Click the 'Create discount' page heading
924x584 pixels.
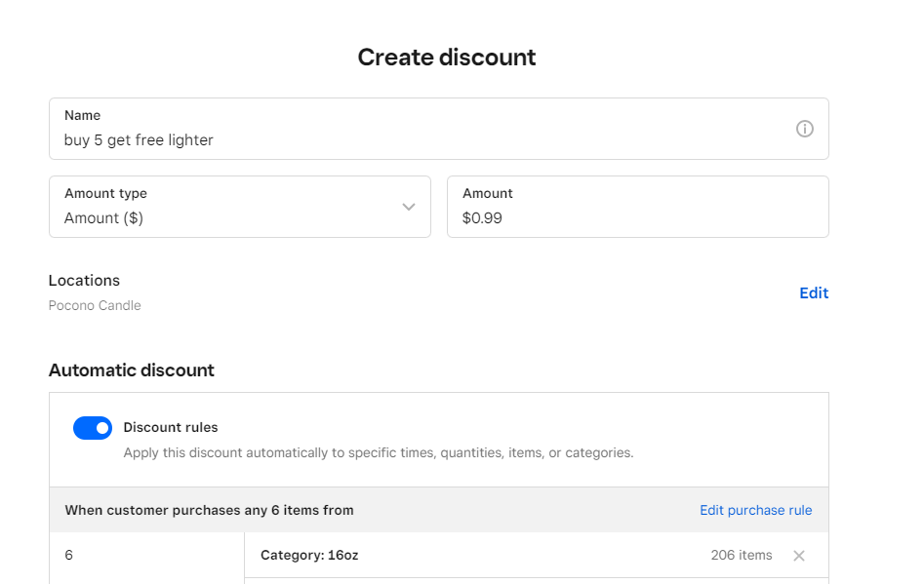click(x=447, y=58)
